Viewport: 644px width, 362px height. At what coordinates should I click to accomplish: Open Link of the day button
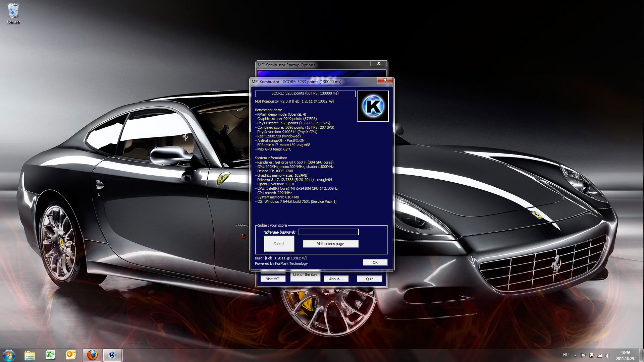click(x=305, y=276)
